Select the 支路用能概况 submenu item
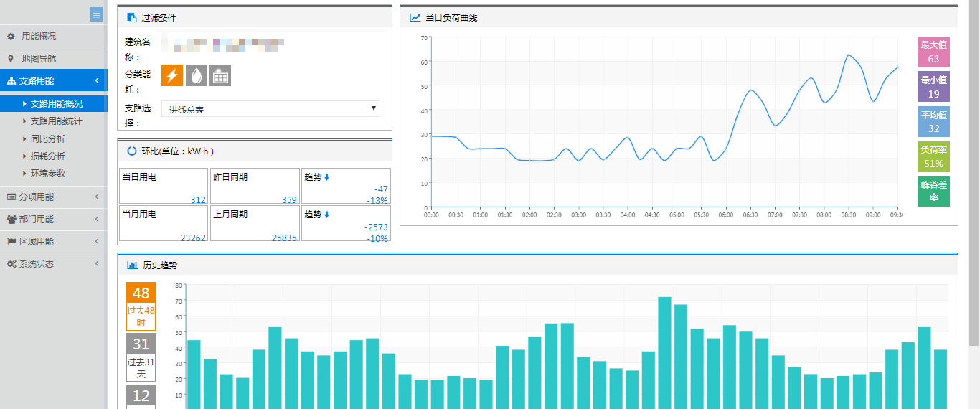980x409 pixels. pyautogui.click(x=54, y=104)
